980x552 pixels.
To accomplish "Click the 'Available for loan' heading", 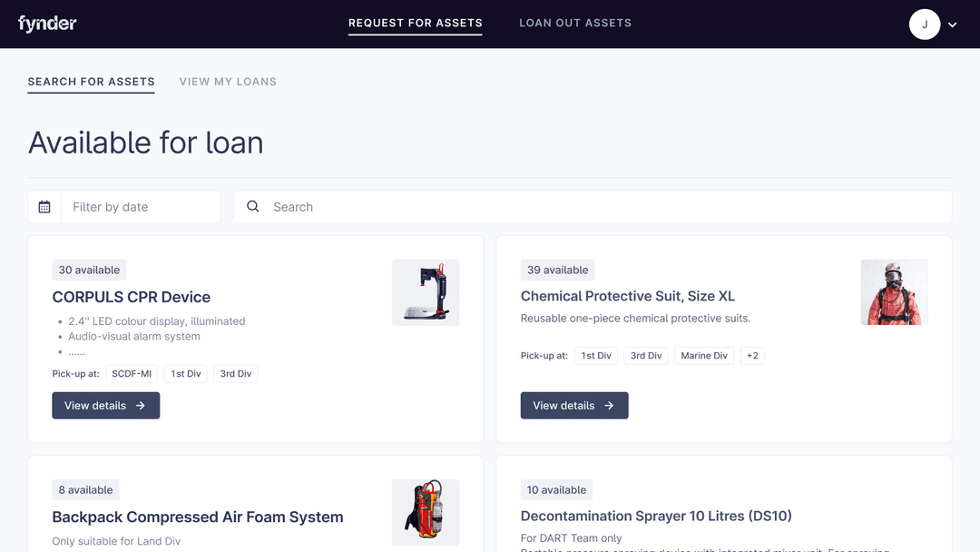I will coord(145,143).
